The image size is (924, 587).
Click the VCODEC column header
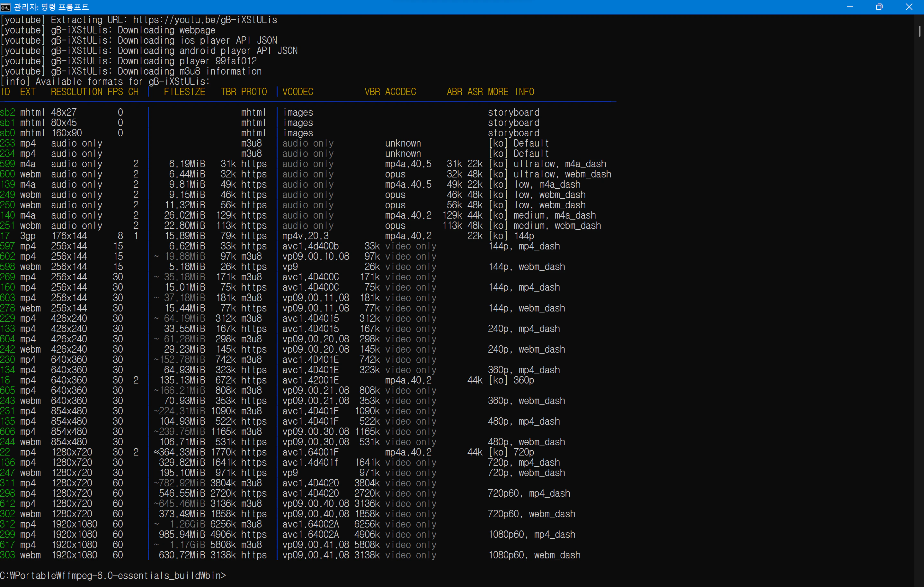pos(298,92)
